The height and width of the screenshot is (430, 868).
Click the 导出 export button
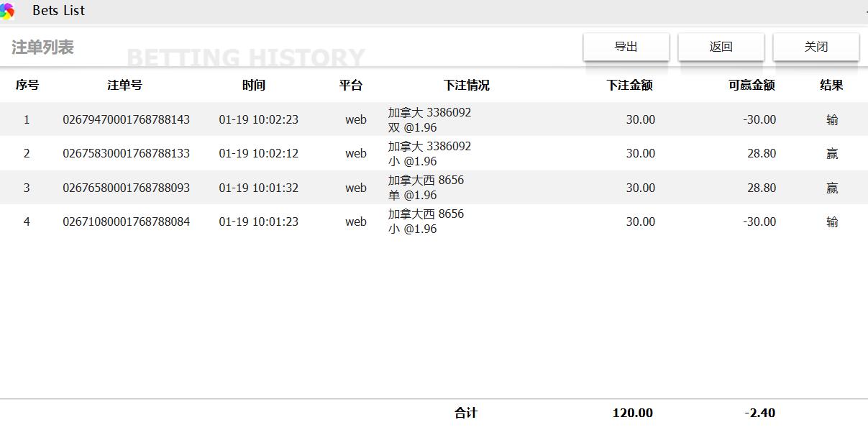626,47
